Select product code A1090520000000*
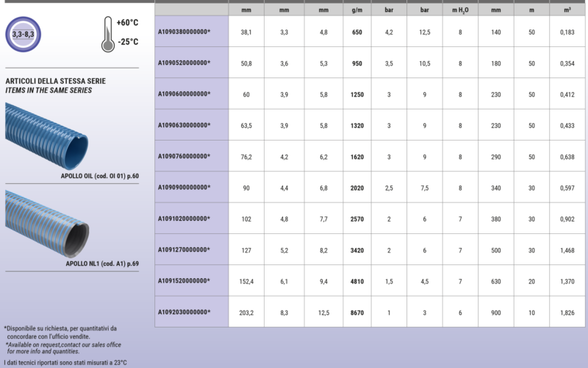The image size is (588, 368). point(184,63)
